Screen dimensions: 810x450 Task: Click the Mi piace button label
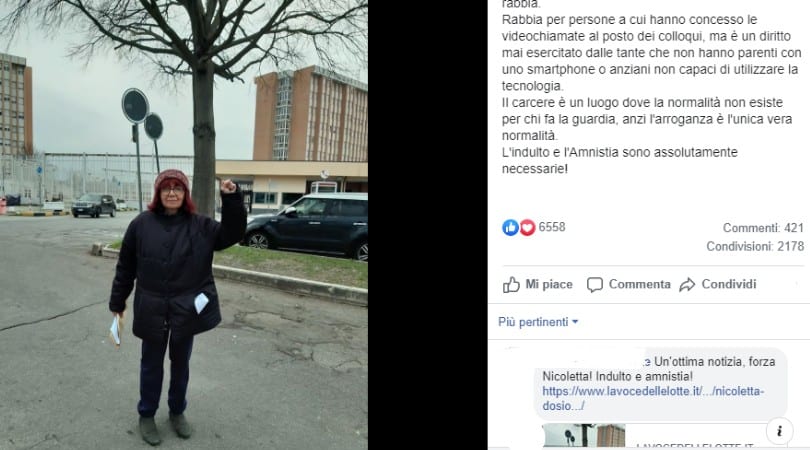(549, 284)
